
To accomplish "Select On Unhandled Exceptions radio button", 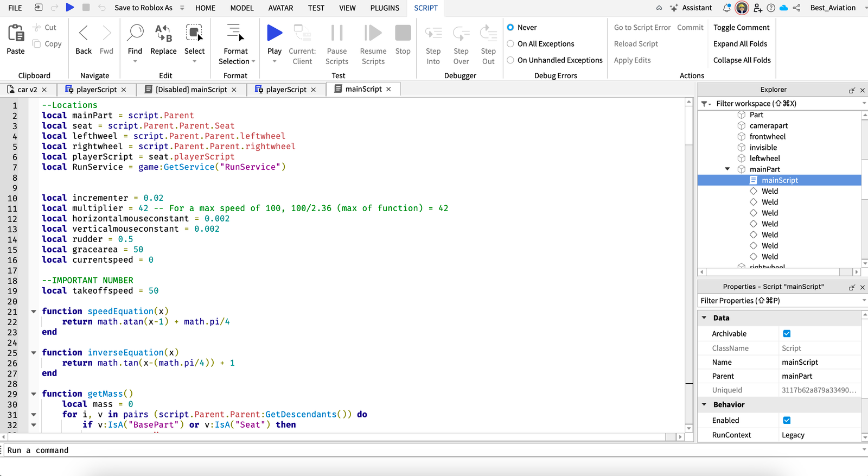I will point(510,60).
